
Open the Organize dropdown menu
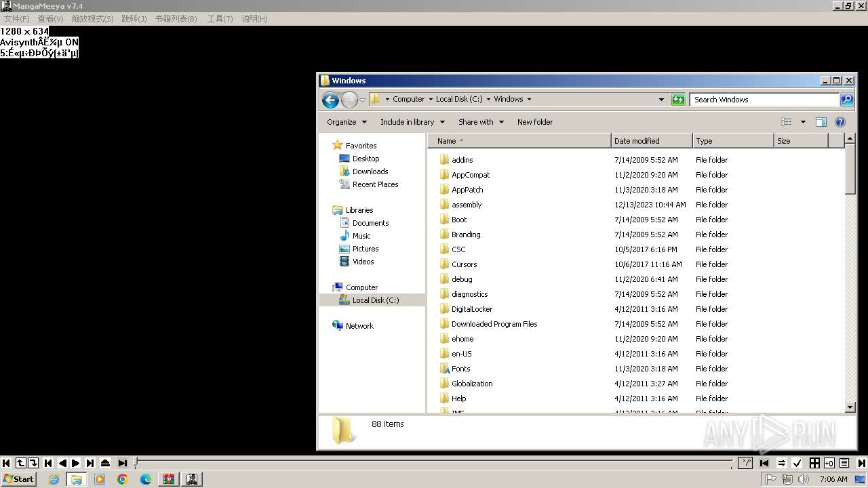[347, 122]
